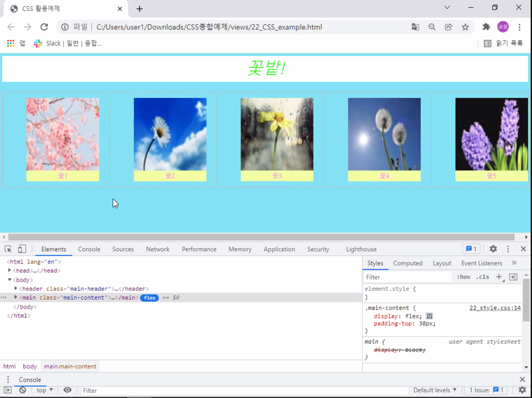
Task: Click the DevTools settings gear icon
Action: [x=493, y=249]
